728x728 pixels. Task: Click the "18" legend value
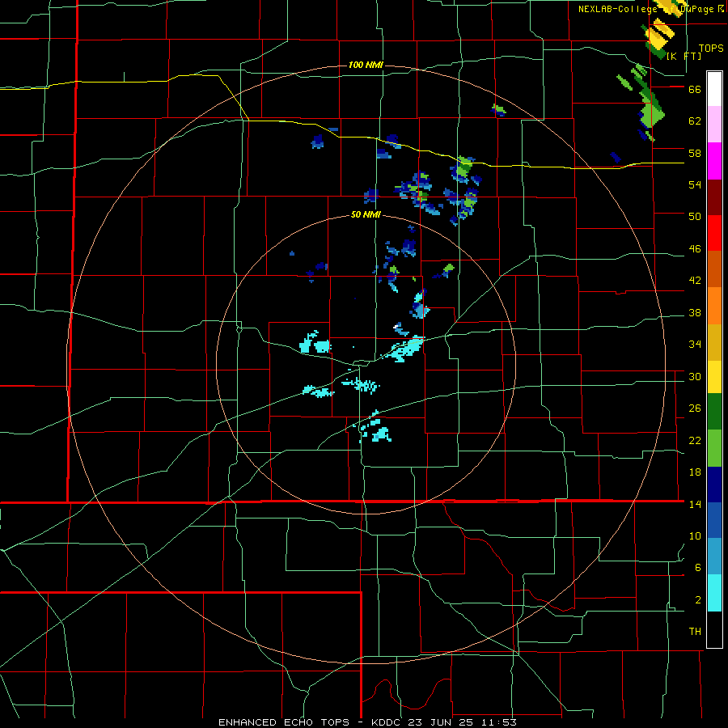point(695,472)
